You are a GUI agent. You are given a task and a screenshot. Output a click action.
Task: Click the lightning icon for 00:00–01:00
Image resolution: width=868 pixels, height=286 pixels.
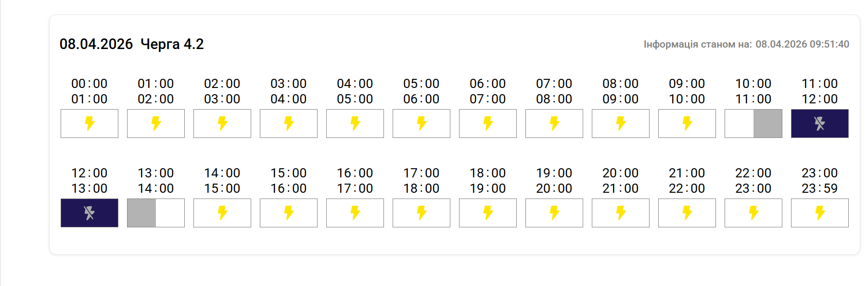pos(89,124)
